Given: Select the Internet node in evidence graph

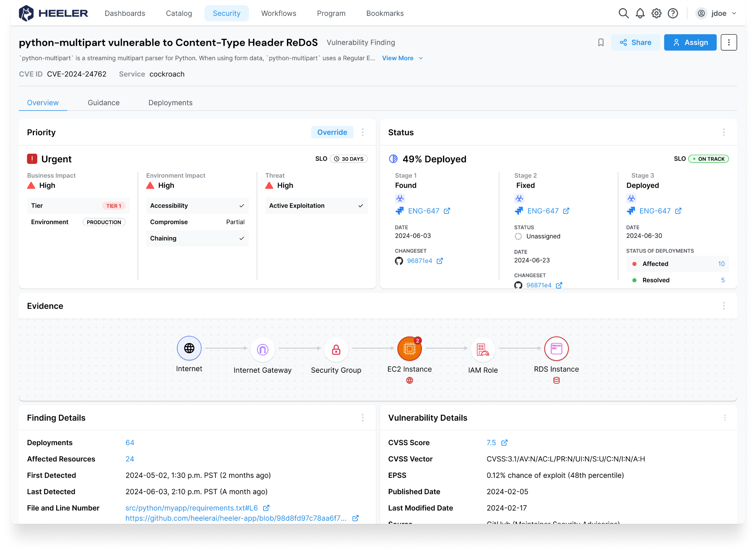Looking at the screenshot, I should [x=189, y=348].
